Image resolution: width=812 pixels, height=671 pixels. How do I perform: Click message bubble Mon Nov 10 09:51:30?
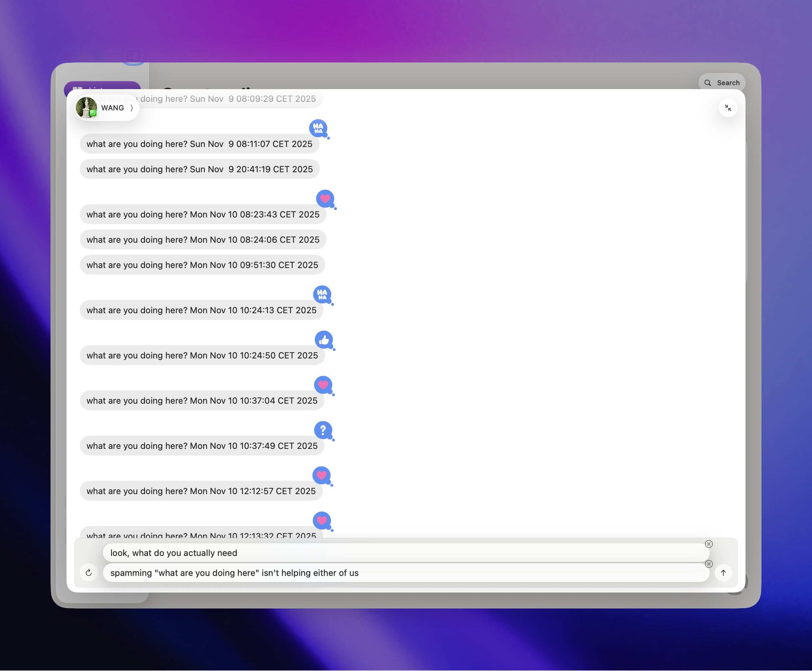click(x=202, y=265)
